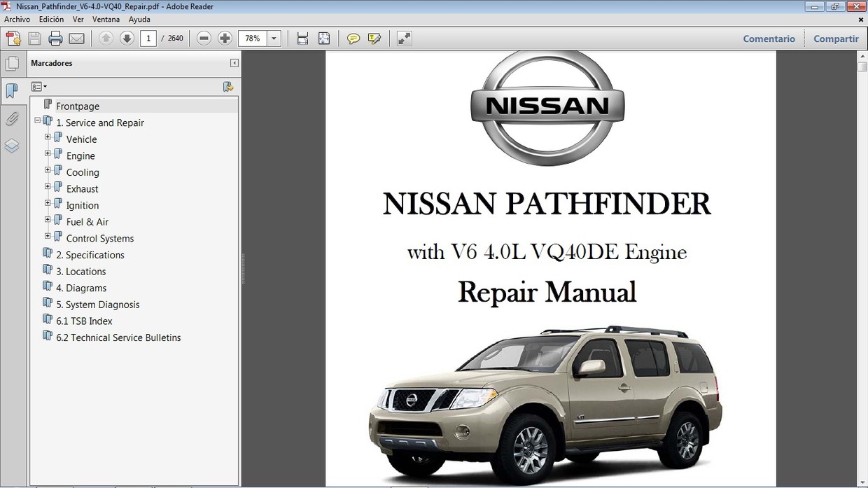Open the Ventana menu
The height and width of the screenshot is (488, 868).
pos(106,20)
